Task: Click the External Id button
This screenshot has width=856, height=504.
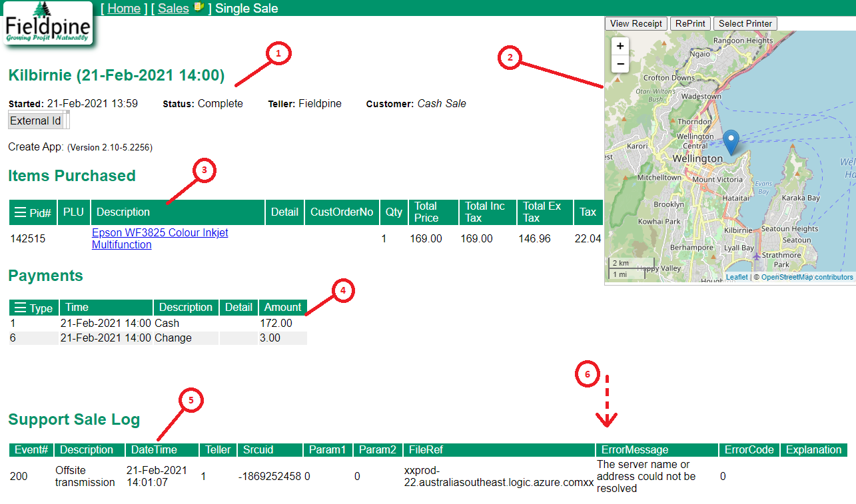Action: tap(35, 121)
